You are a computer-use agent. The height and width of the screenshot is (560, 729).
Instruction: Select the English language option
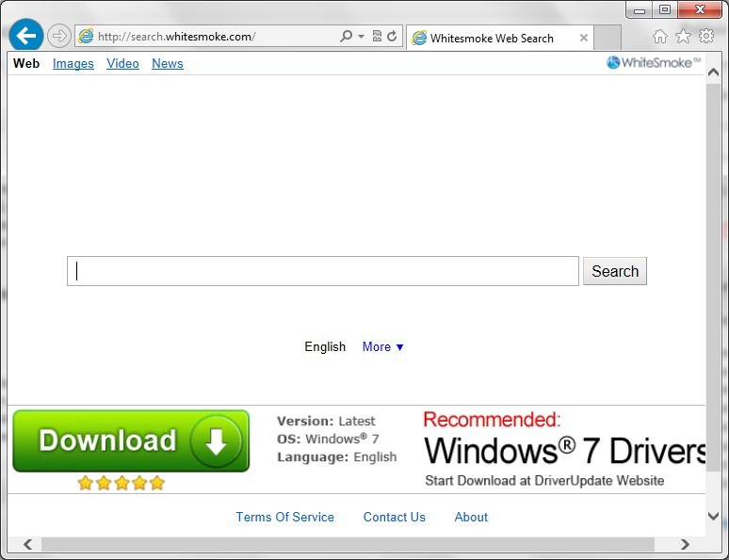[x=325, y=346]
